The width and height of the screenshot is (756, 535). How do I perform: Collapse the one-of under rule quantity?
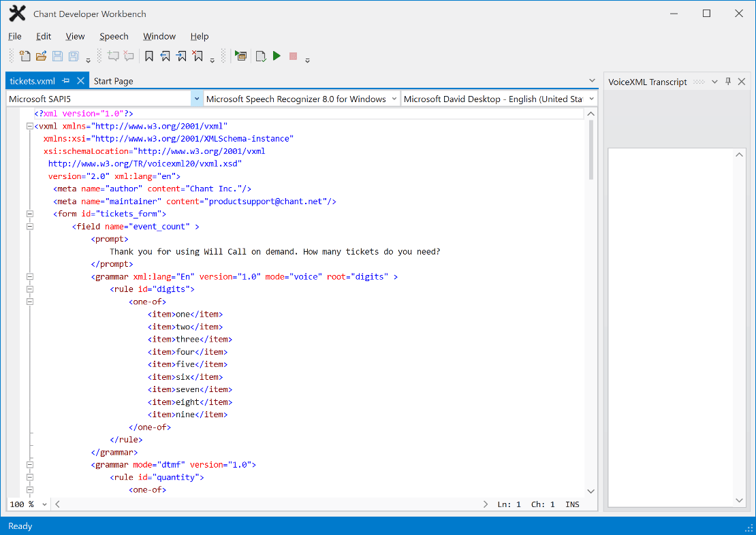(30, 489)
